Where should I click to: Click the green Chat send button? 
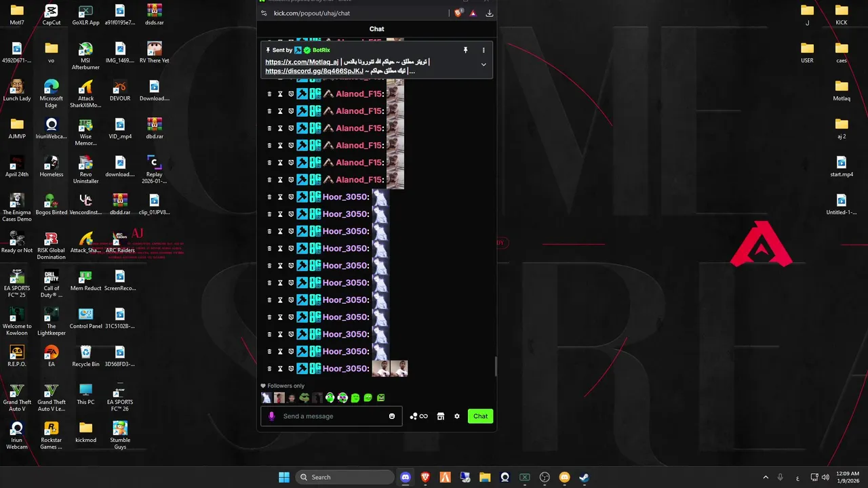point(480,416)
